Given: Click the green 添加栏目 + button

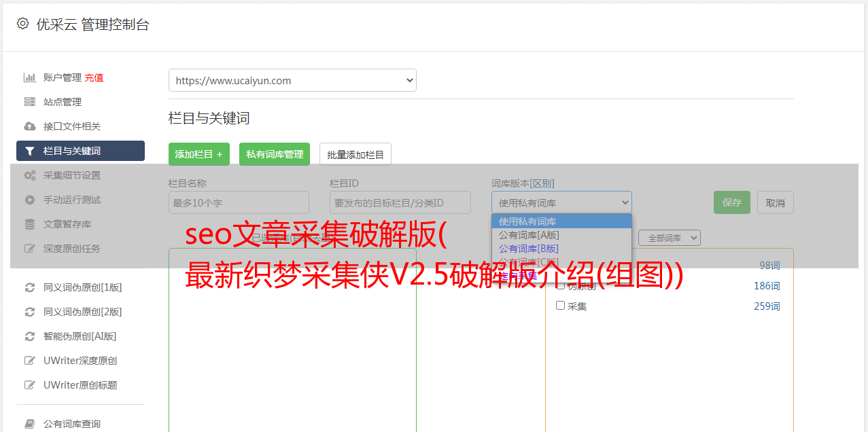Looking at the screenshot, I should 199,154.
